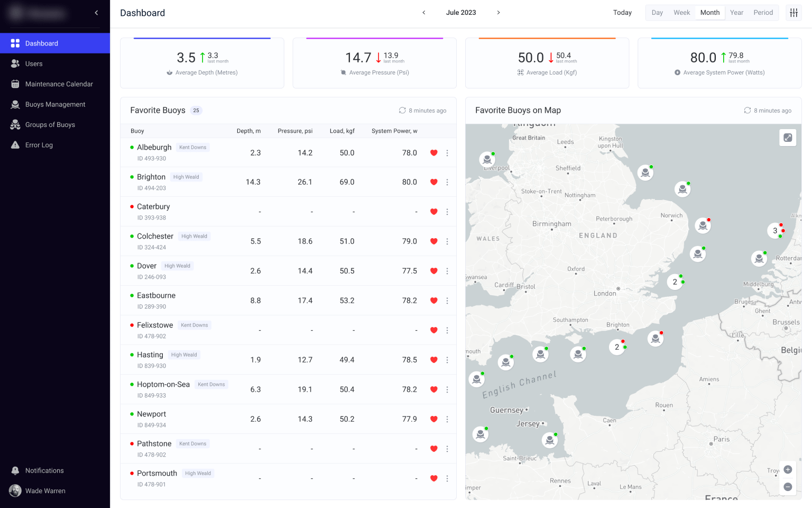This screenshot has height=508, width=812.
Task: Click the cluster marker showing 3 buoys
Action: 775,231
